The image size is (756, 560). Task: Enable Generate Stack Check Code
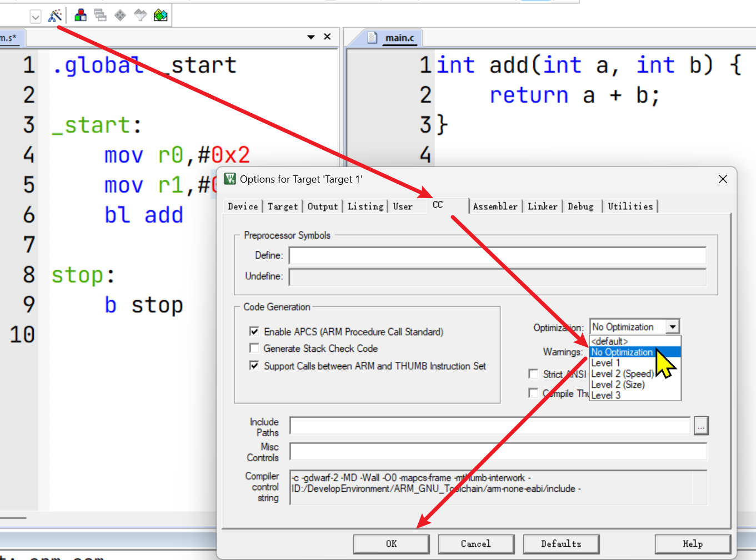point(254,348)
